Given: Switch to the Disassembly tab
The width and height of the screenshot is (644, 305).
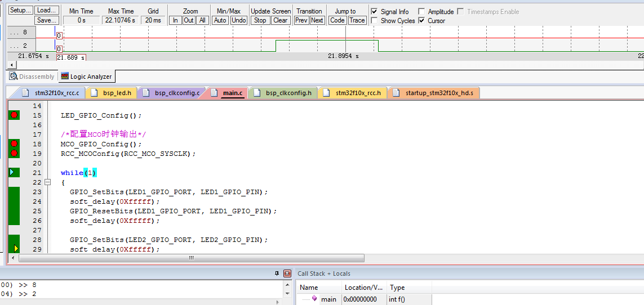Looking at the screenshot, I should (32, 77).
